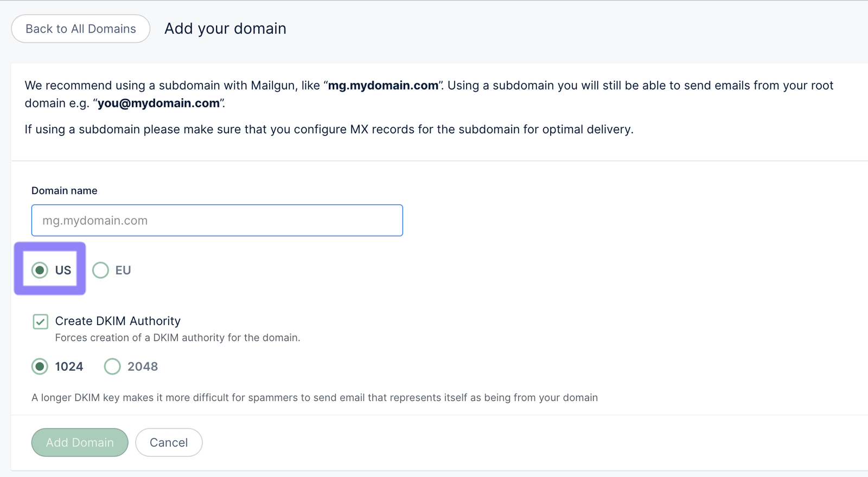Click the "2048" text label
Viewport: 868px width, 477px height.
click(x=143, y=366)
